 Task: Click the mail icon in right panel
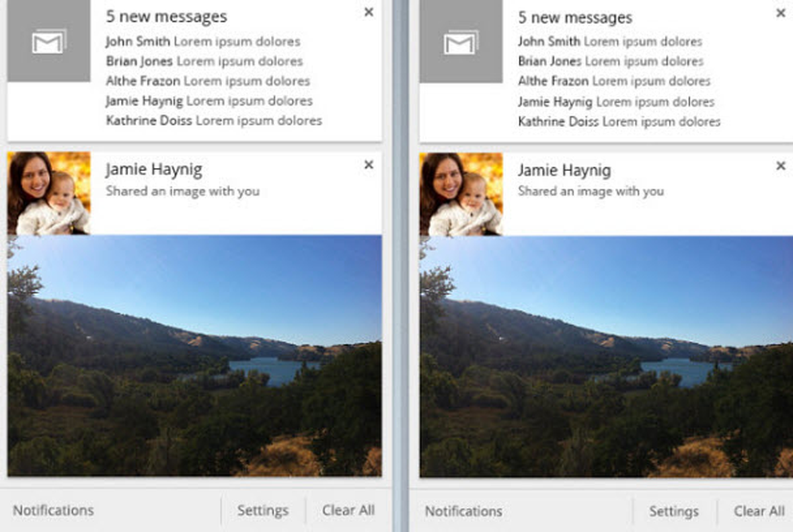coord(461,43)
